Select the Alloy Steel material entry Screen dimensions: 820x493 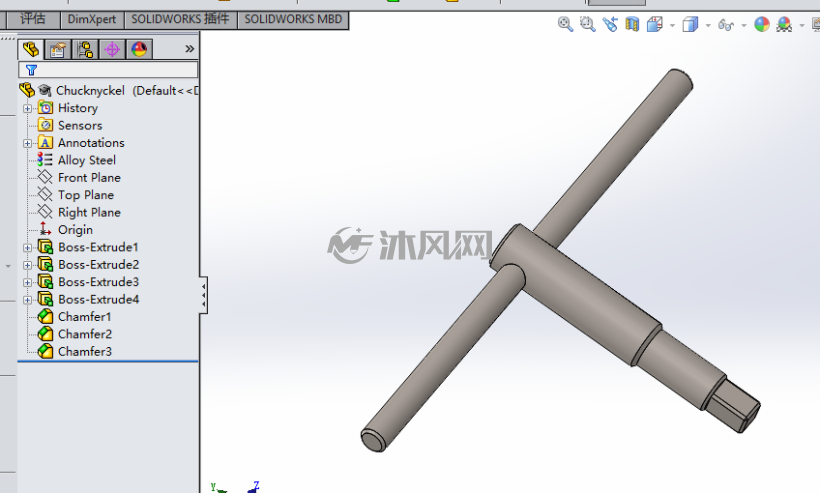coord(87,160)
